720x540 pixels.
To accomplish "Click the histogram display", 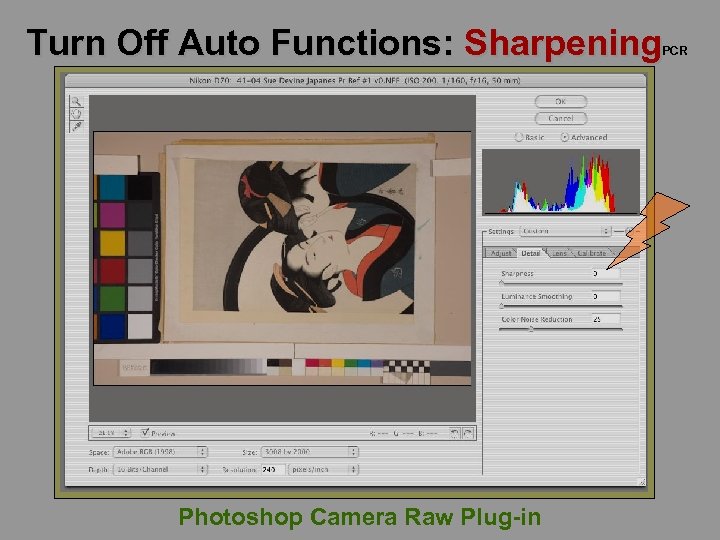I will tap(561, 181).
